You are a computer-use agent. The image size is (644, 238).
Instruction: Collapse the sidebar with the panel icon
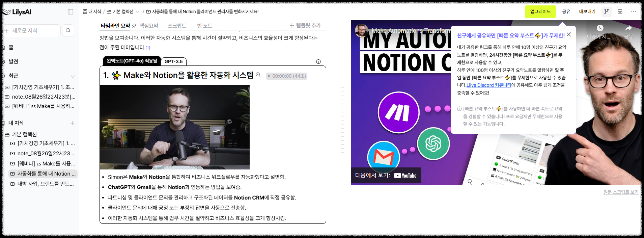coord(71,12)
